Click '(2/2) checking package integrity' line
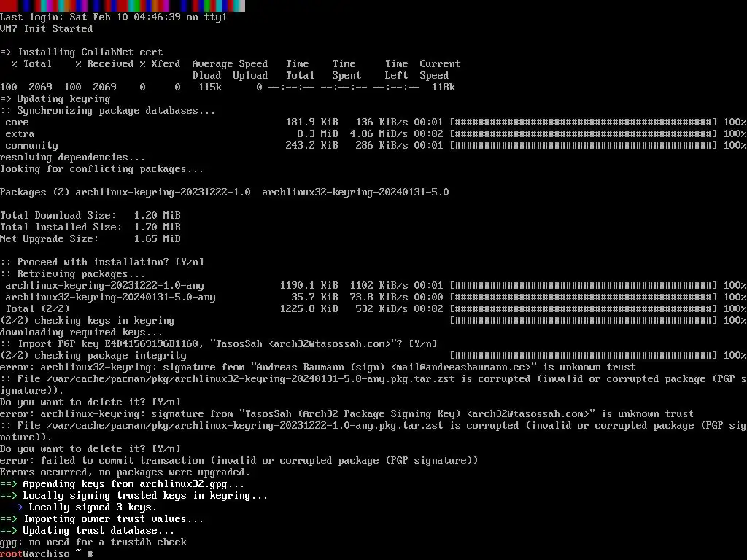This screenshot has width=747, height=560. [93, 356]
